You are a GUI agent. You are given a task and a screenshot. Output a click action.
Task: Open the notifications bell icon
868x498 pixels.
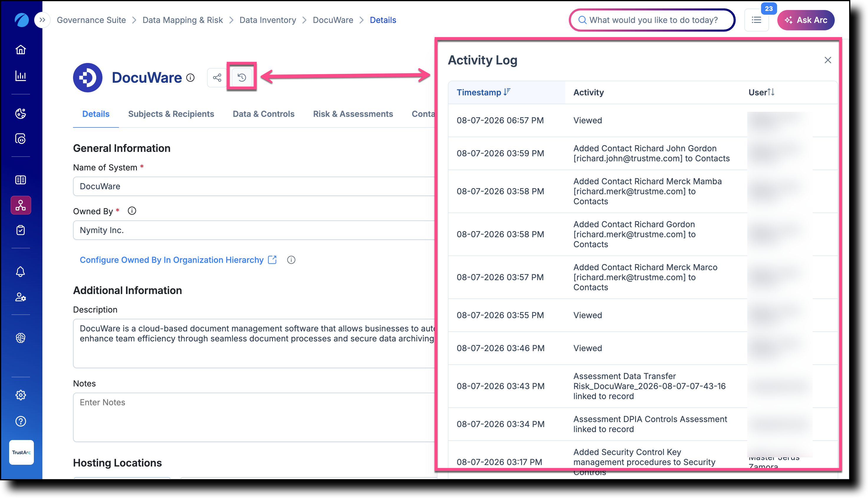(21, 272)
